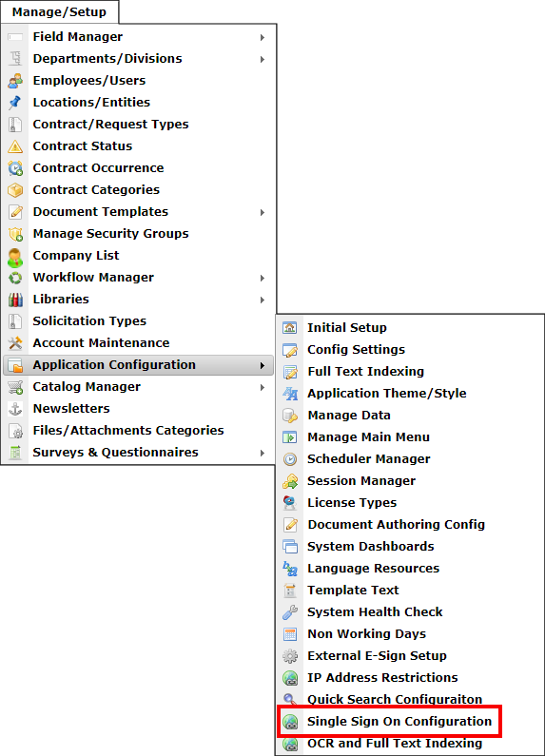Expand the Workflow Manager submenu arrow
Screen dimensions: 545x756
[x=263, y=278]
